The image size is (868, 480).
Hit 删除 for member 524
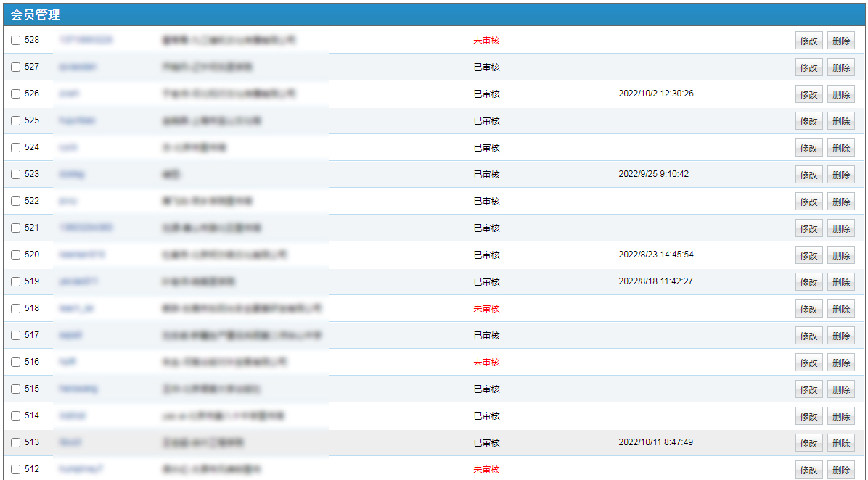[840, 148]
